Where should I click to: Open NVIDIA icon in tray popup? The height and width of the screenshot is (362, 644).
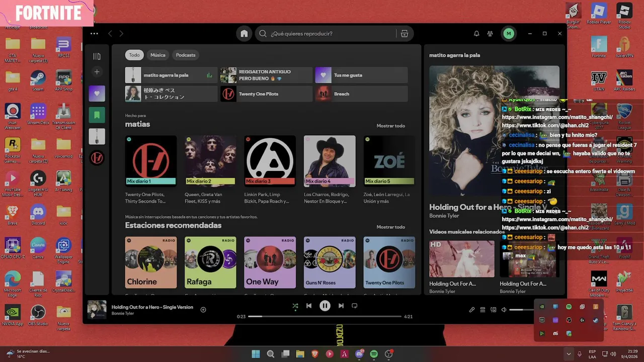542,306
